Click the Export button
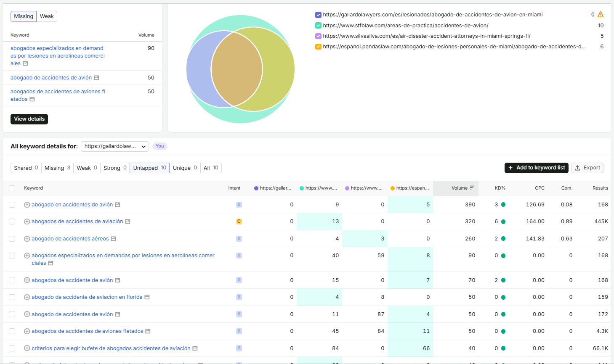Viewport: 614px width, 364px height. 587,168
